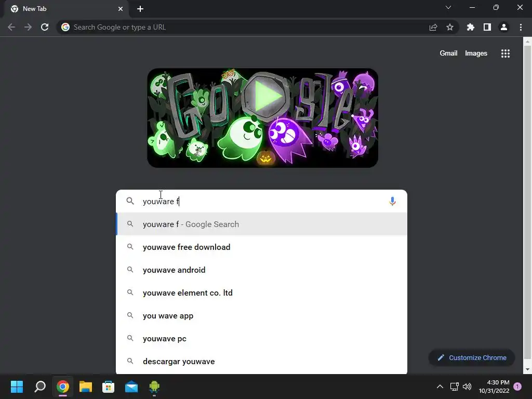Open the Chrome three-dot menu
This screenshot has width=532, height=399.
point(521,27)
